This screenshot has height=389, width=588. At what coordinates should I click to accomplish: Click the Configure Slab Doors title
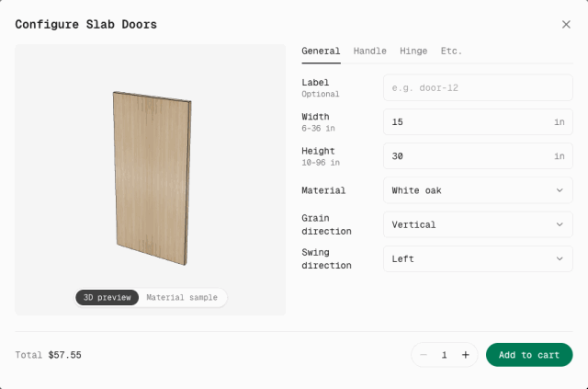click(85, 25)
